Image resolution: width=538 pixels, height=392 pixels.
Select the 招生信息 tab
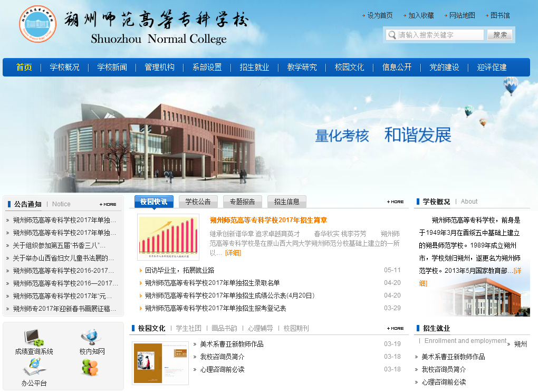[286, 202]
